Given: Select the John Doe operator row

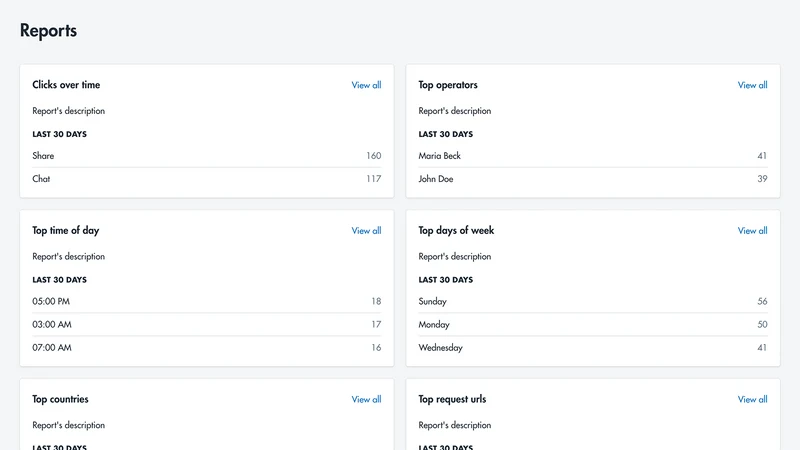Looking at the screenshot, I should [593, 179].
